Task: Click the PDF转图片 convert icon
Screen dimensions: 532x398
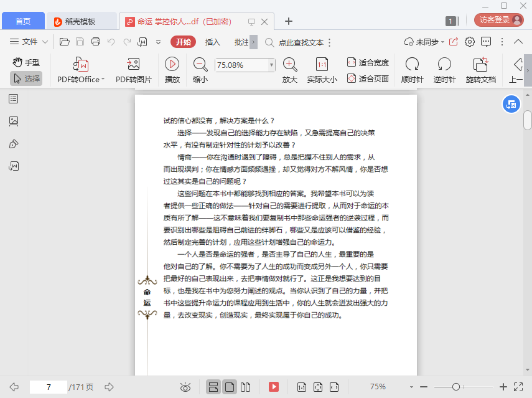Action: pos(133,65)
